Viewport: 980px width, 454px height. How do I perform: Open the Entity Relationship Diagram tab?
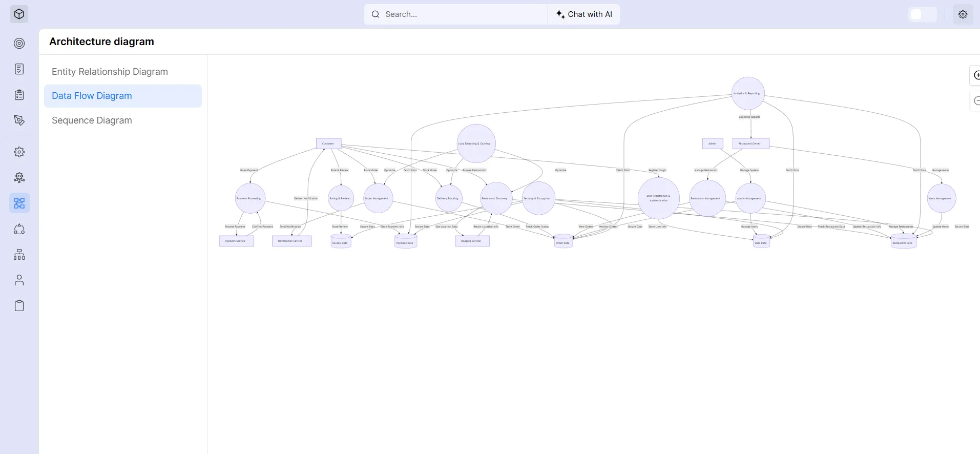[123, 72]
